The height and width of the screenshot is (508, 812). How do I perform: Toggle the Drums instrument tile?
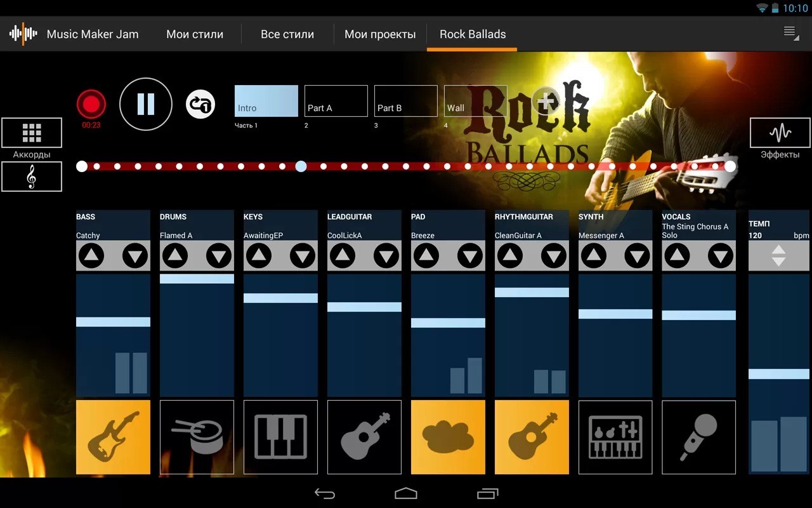click(x=197, y=437)
